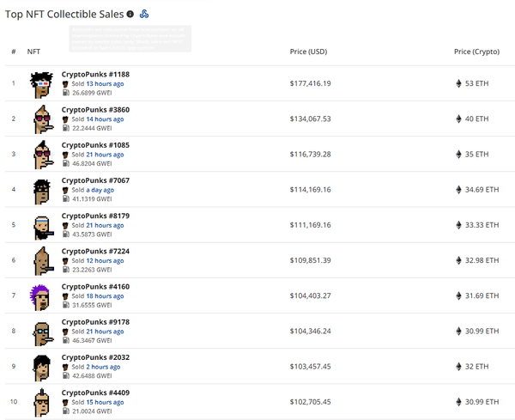
Task: Click '2 hours ago' link for CryptoPunks #2032
Action: [x=103, y=366]
